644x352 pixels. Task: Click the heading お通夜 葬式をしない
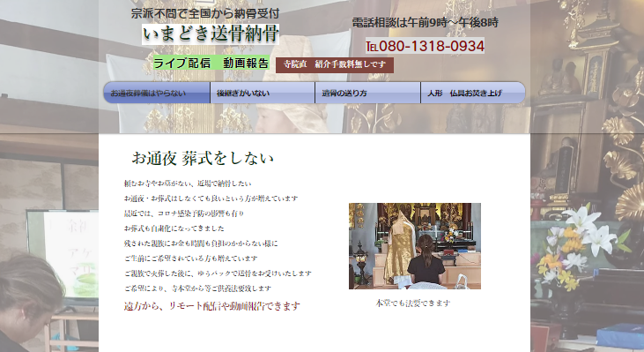pos(203,158)
